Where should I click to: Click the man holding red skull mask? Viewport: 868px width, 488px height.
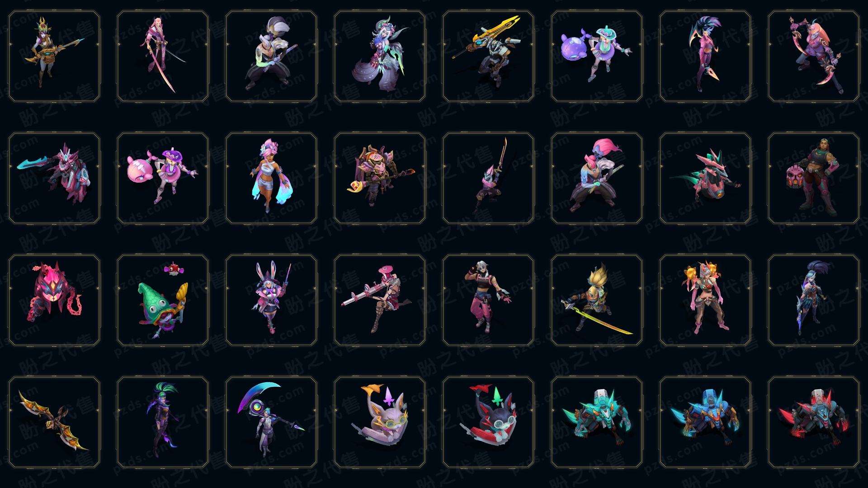[x=814, y=178]
